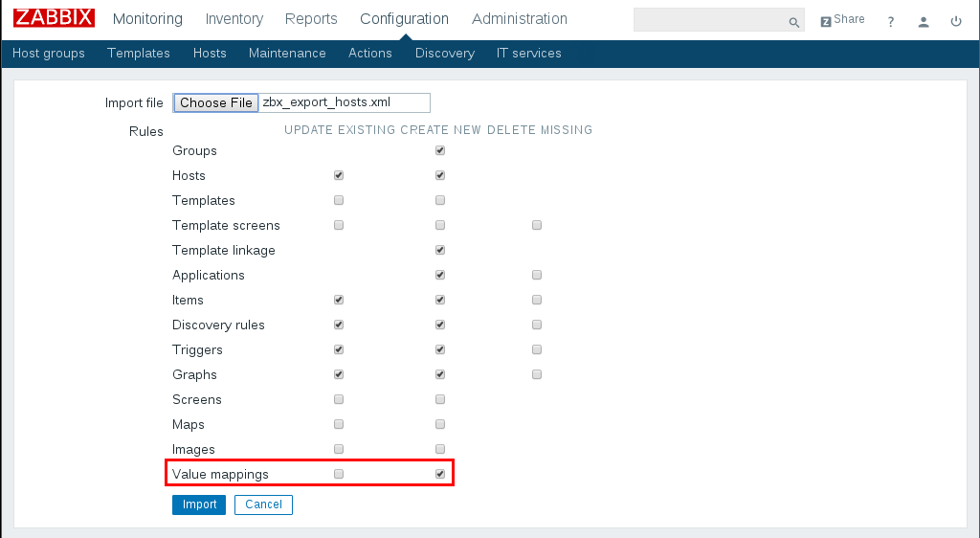This screenshot has width=980, height=538.
Task: Go to IT services submenu
Action: click(528, 53)
